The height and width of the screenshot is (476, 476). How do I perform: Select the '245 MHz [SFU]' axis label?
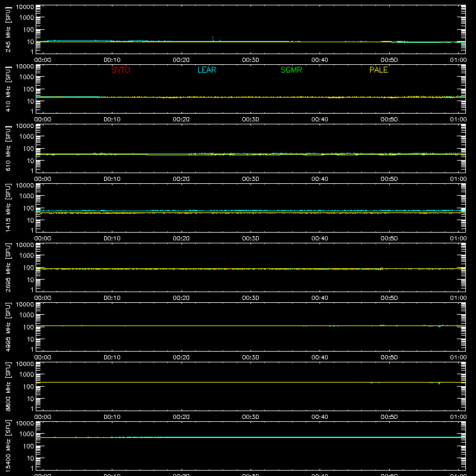point(8,29)
